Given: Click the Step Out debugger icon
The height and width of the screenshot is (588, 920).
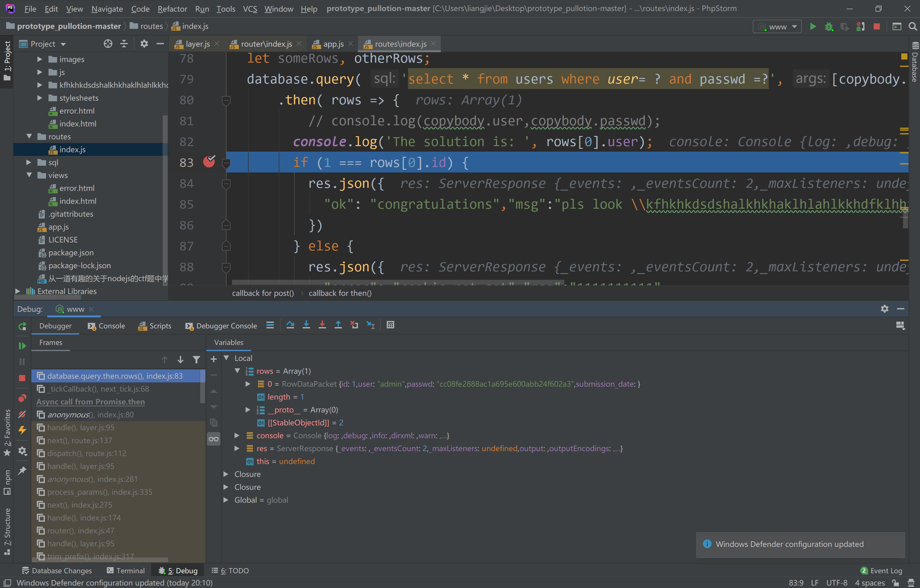Looking at the screenshot, I should click(338, 325).
